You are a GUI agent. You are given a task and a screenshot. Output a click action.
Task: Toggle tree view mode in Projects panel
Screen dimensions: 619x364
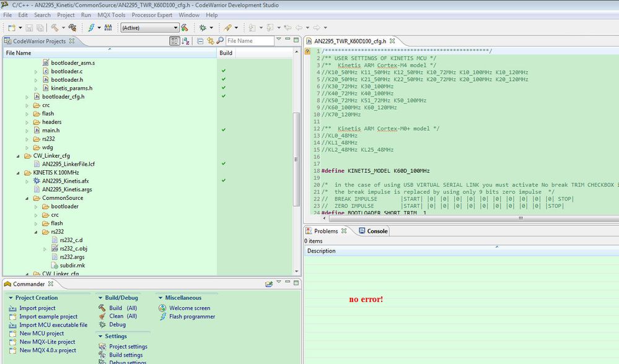pos(175,41)
